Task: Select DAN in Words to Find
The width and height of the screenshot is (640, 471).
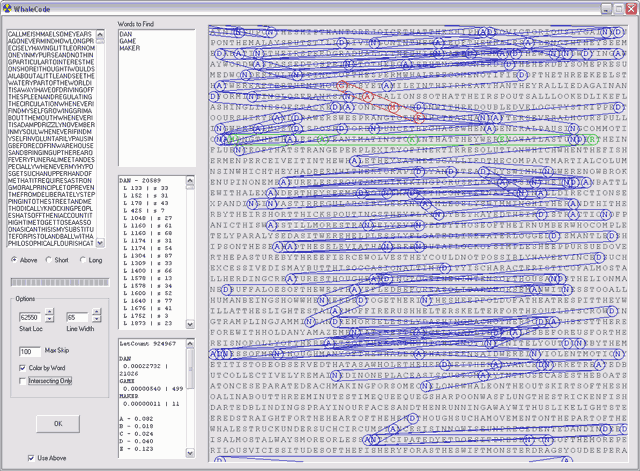Action: tap(126, 34)
